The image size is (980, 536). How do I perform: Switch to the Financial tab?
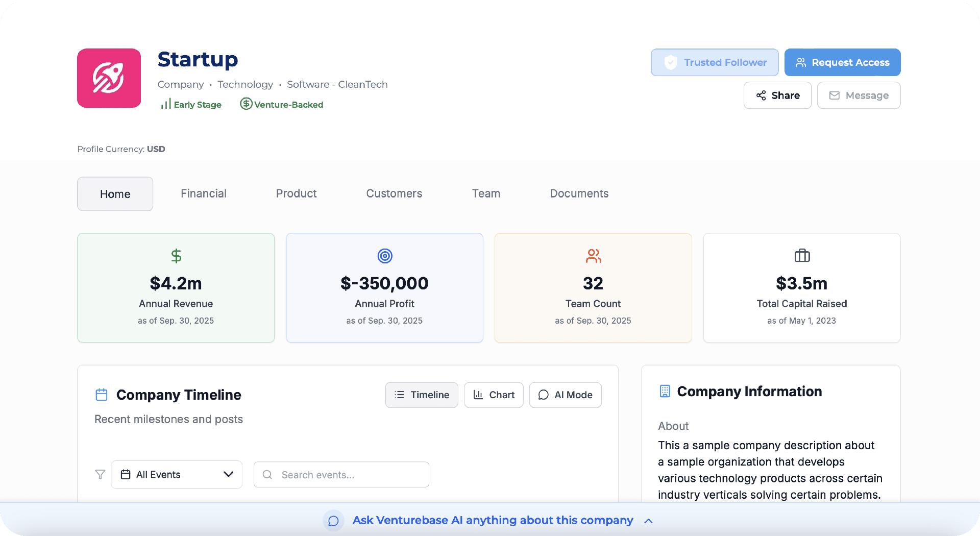(203, 193)
